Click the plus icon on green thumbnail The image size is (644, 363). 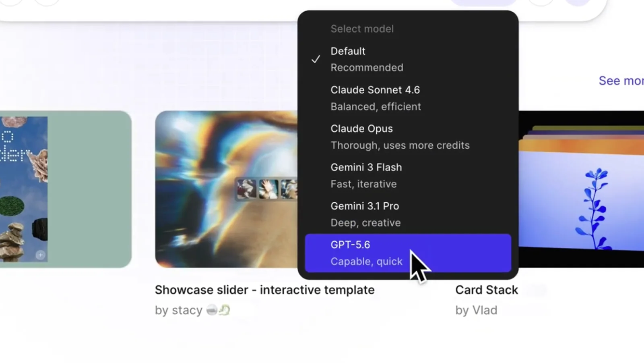40,255
